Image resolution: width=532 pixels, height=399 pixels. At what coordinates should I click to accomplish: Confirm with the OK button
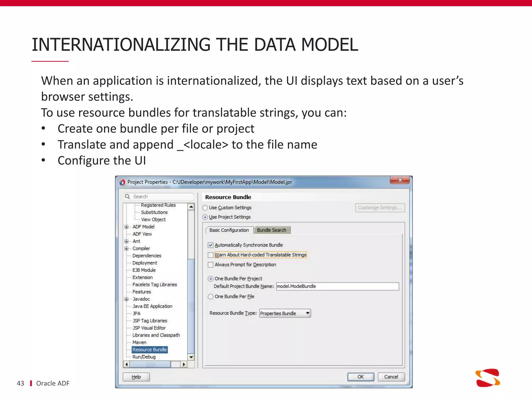pyautogui.click(x=361, y=377)
